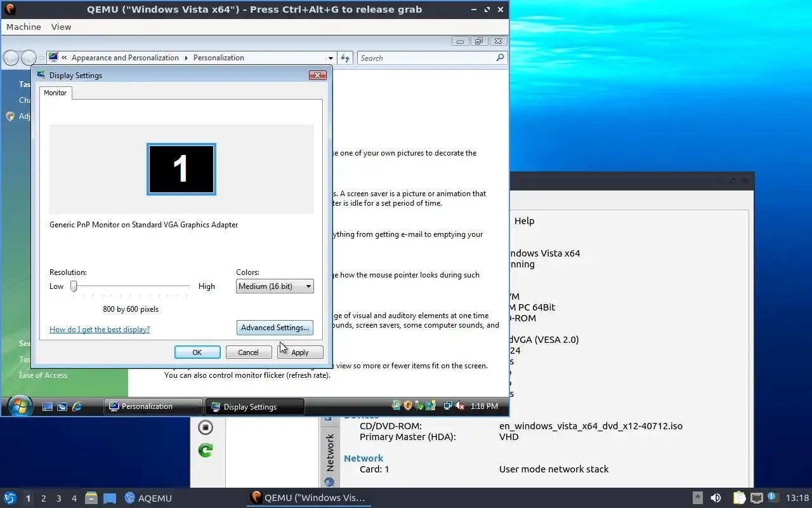Click Show Desktop in Vista quick launch
Image resolution: width=812 pixels, height=508 pixels.
tap(48, 406)
